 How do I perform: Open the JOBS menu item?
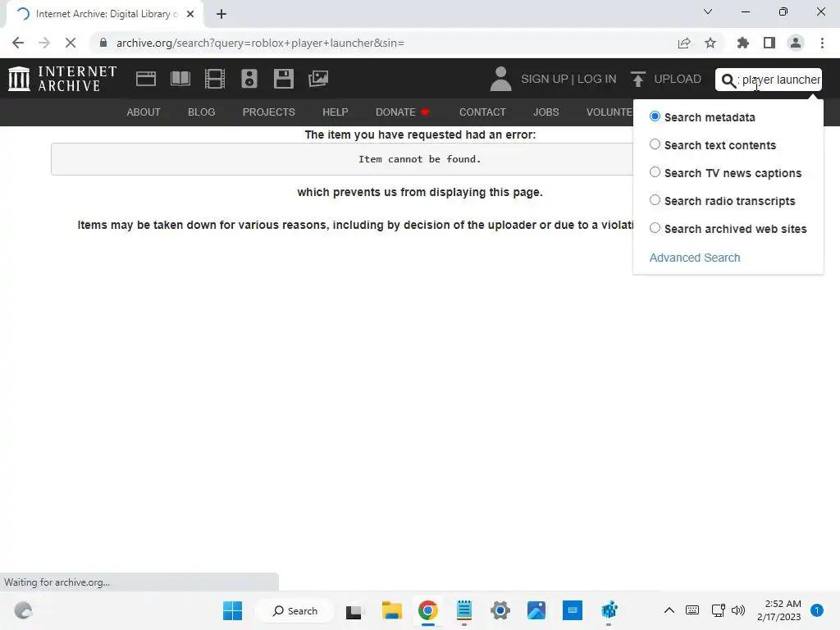coord(546,112)
